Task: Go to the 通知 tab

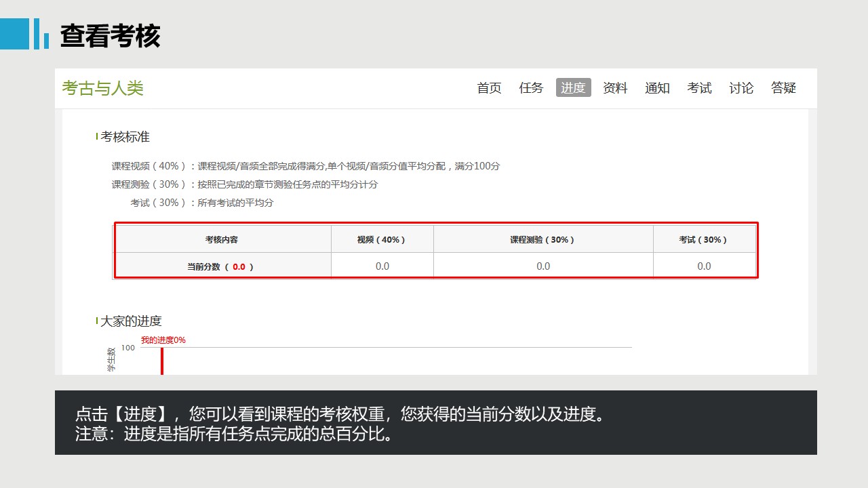Action: pyautogui.click(x=657, y=88)
